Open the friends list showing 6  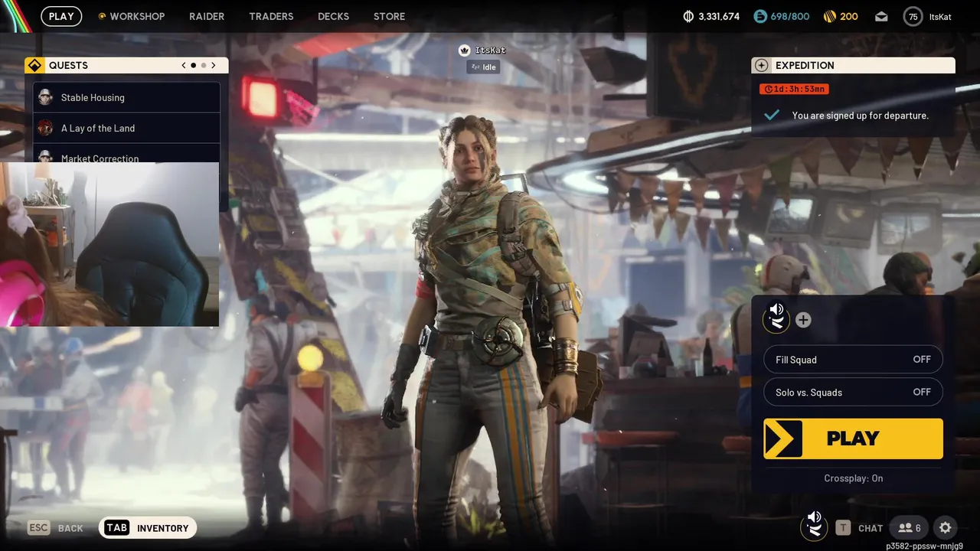910,527
